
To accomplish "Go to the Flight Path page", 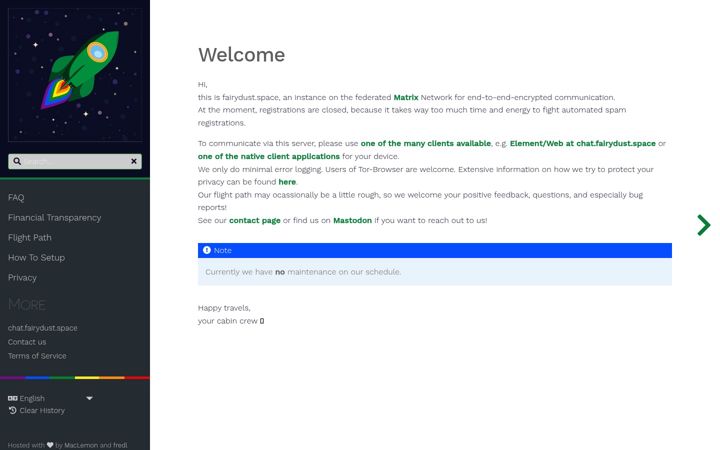I will click(x=29, y=237).
